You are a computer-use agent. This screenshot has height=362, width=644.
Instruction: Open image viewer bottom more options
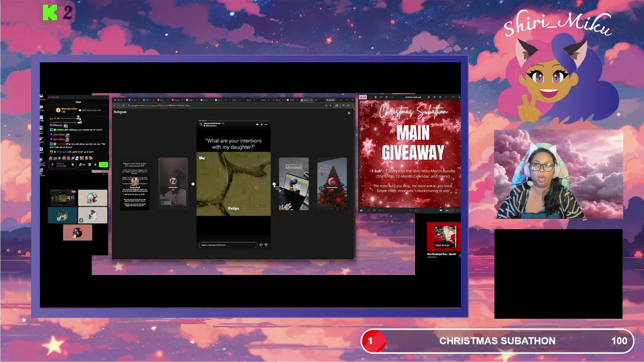pos(457,210)
